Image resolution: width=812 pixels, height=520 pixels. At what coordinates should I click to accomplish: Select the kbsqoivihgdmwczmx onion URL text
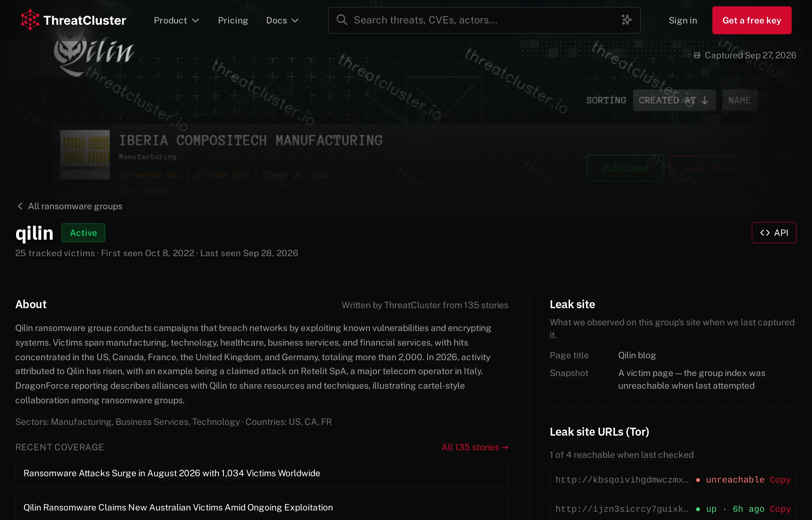point(622,479)
